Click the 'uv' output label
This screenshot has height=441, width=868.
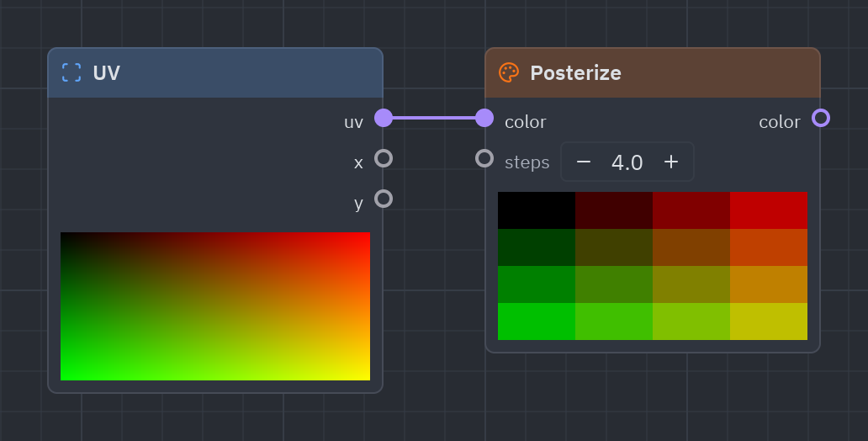click(x=354, y=122)
